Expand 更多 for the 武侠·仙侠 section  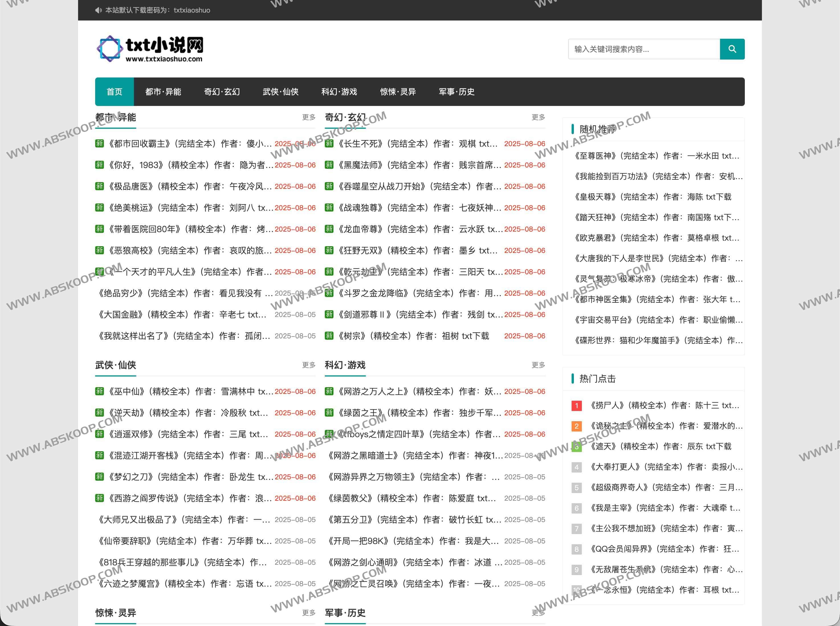tap(309, 365)
